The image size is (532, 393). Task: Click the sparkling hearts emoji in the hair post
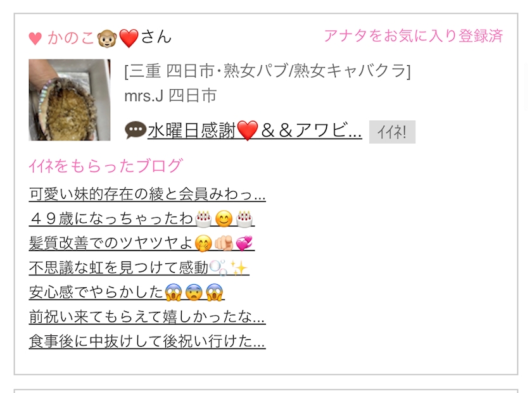pos(244,243)
